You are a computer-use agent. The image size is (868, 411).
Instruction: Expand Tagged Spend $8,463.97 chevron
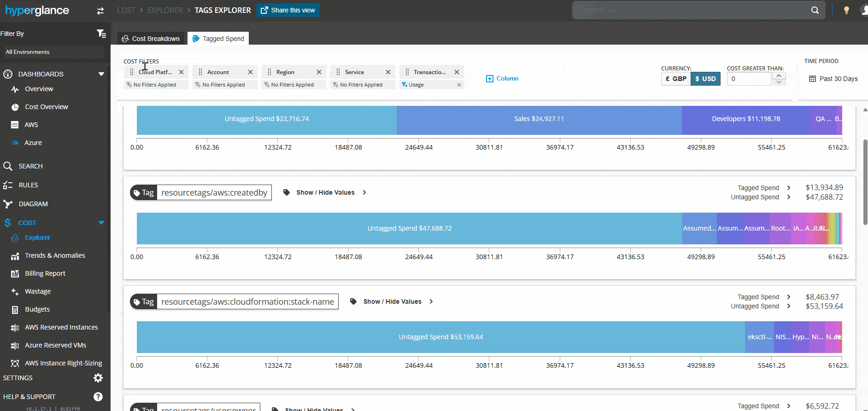789,297
